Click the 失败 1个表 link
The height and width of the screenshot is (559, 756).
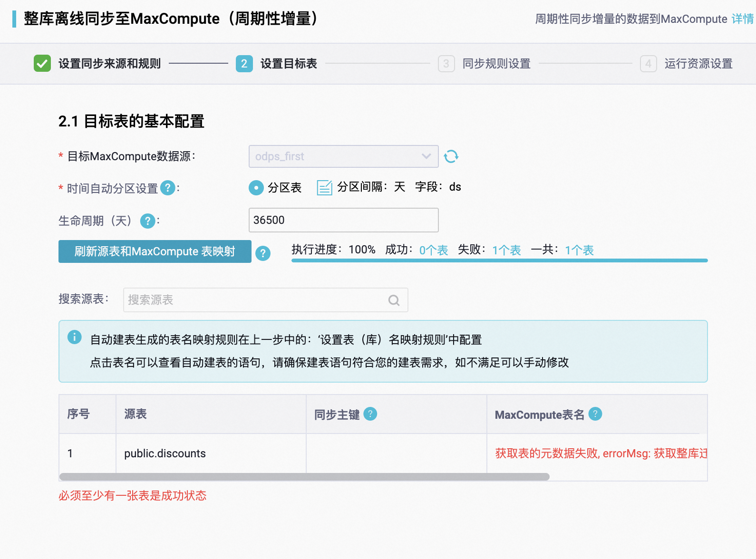(x=506, y=250)
